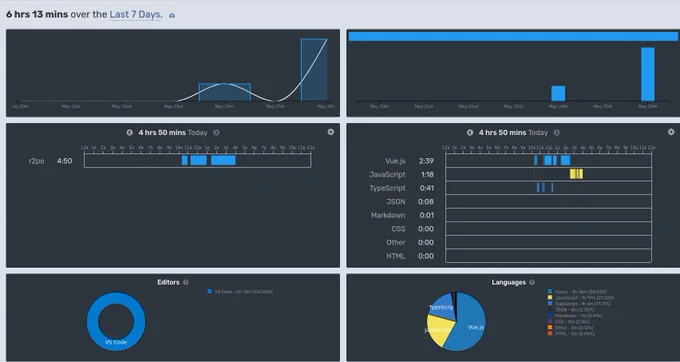
Task: Click the JavaScript language row label
Action: pos(387,174)
